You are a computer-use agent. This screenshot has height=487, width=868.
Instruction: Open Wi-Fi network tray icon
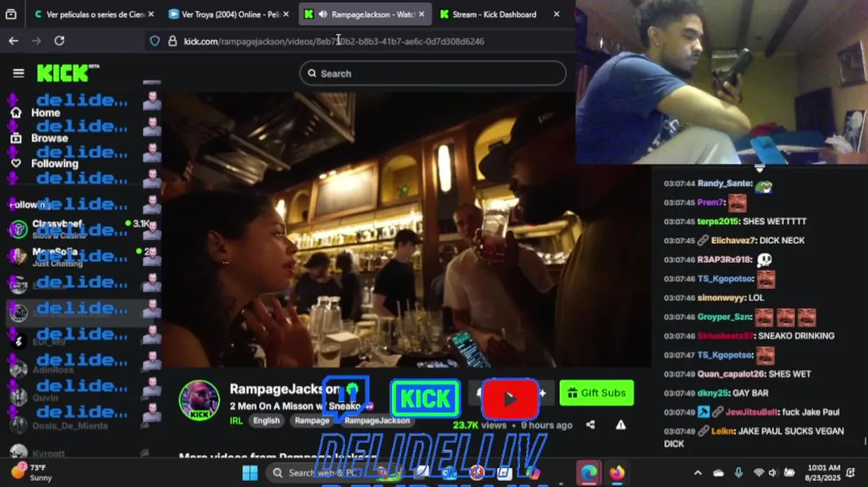pos(758,473)
